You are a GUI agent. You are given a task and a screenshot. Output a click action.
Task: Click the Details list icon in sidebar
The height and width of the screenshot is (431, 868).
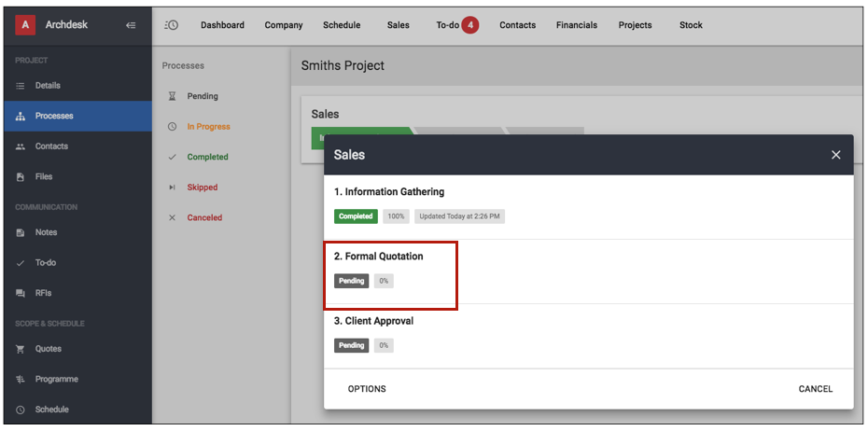click(x=21, y=86)
